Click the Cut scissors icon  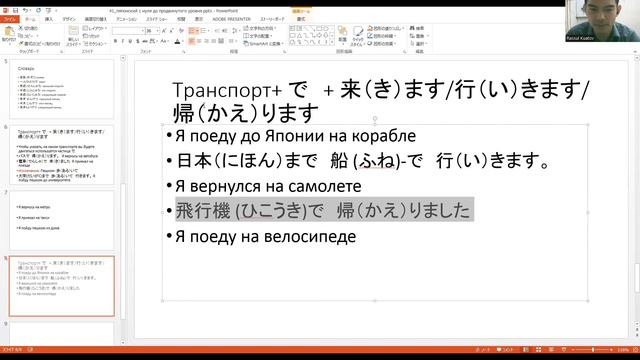(x=21, y=28)
